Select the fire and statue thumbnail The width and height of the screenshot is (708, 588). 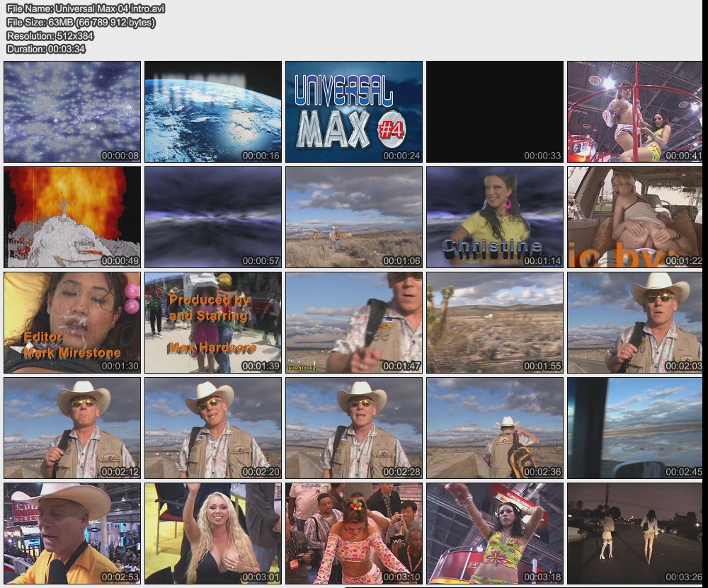tap(72, 217)
